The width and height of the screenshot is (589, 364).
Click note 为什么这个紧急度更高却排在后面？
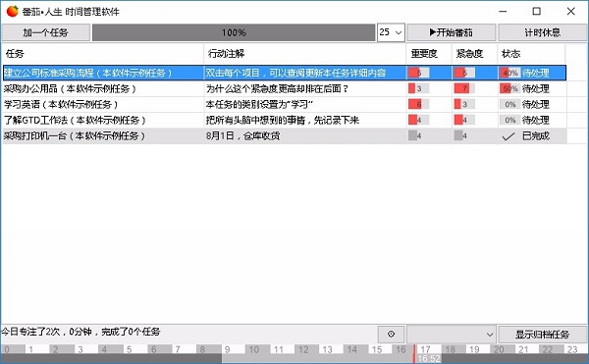tap(278, 88)
